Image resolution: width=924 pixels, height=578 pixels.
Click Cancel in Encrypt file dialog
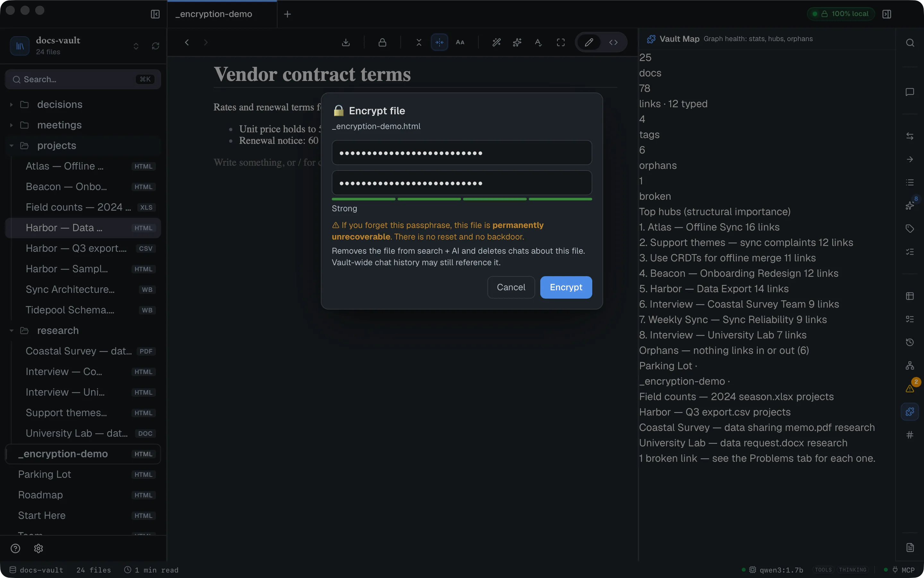pyautogui.click(x=511, y=287)
